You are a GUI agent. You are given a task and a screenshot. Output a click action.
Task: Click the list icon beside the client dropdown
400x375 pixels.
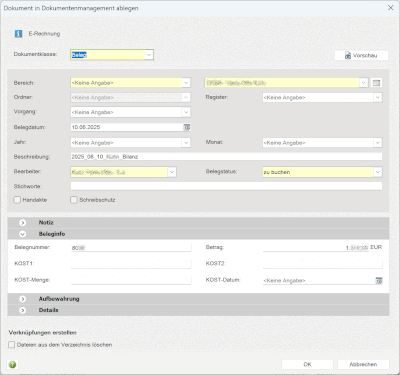pyautogui.click(x=376, y=83)
